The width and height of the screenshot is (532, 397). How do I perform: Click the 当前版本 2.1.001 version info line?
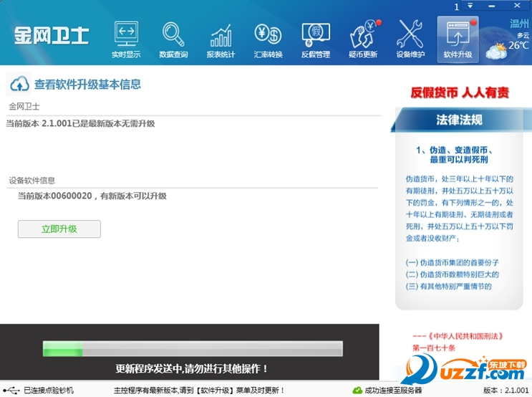tap(80, 124)
